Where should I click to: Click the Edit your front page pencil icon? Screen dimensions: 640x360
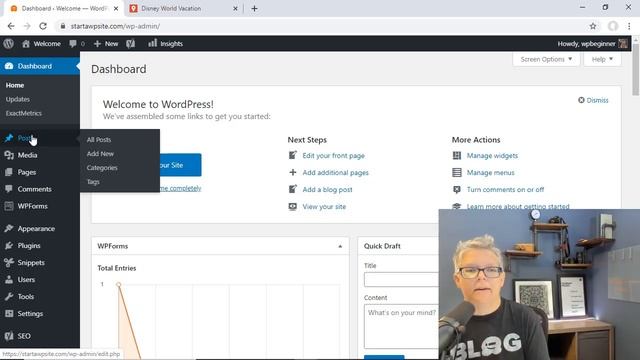(293, 156)
